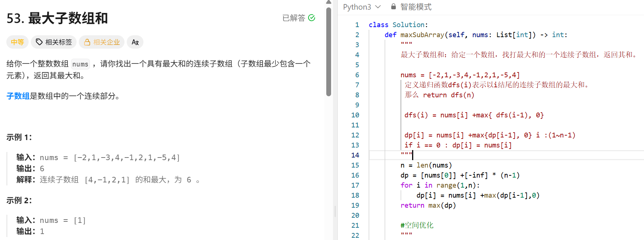This screenshot has width=644, height=240.
Task: Click the example 1 input line with [-2,1,-3,4,-1,2,1,-5,4]
Action: pyautogui.click(x=98, y=158)
